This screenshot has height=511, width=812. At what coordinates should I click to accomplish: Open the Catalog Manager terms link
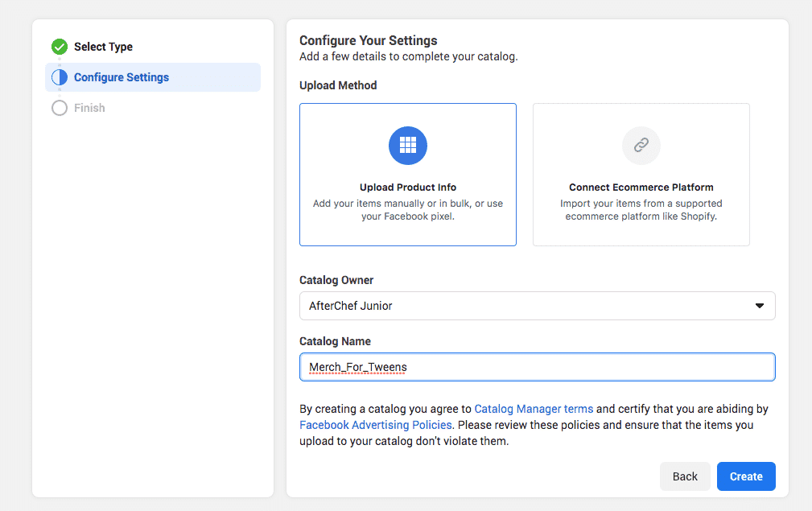tap(534, 409)
